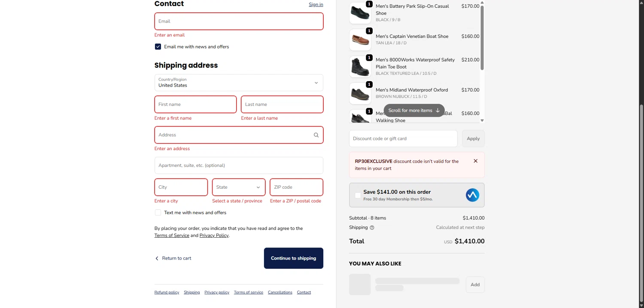This screenshot has width=644, height=308.
Task: Click the address search magnifier icon
Action: coord(316,135)
